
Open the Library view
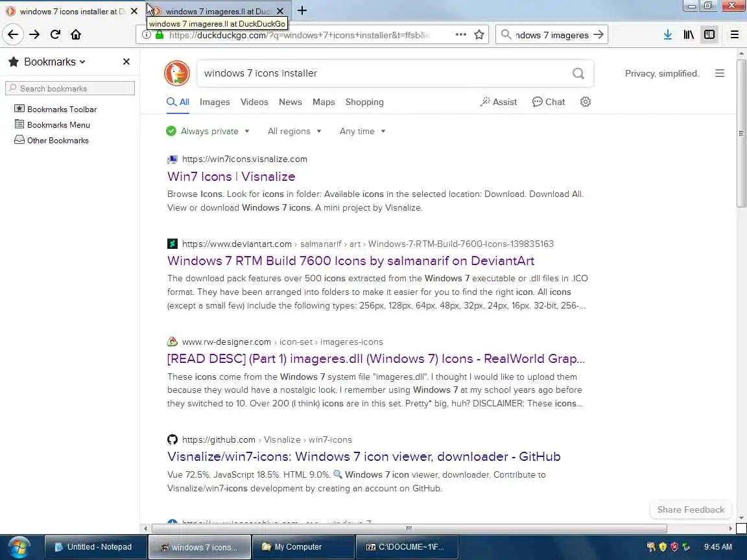point(689,34)
